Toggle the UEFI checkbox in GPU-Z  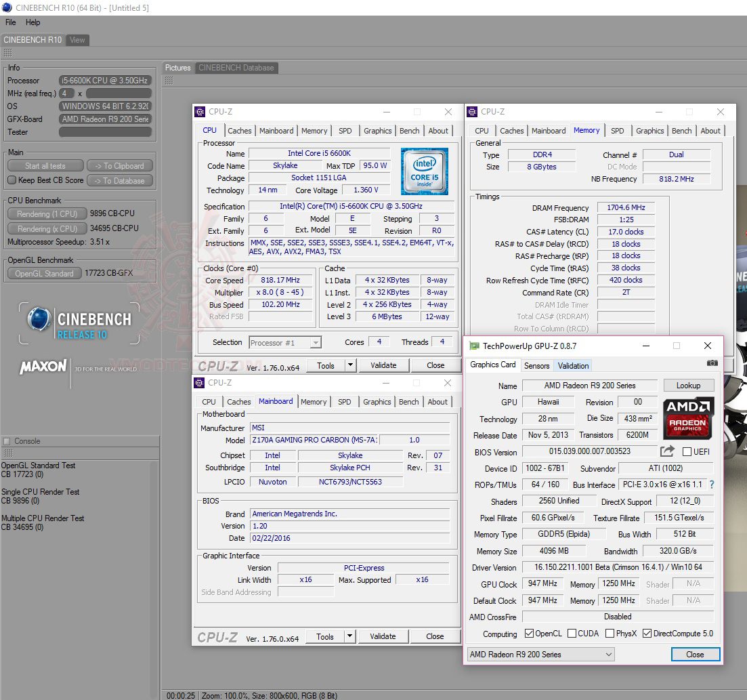coord(687,451)
